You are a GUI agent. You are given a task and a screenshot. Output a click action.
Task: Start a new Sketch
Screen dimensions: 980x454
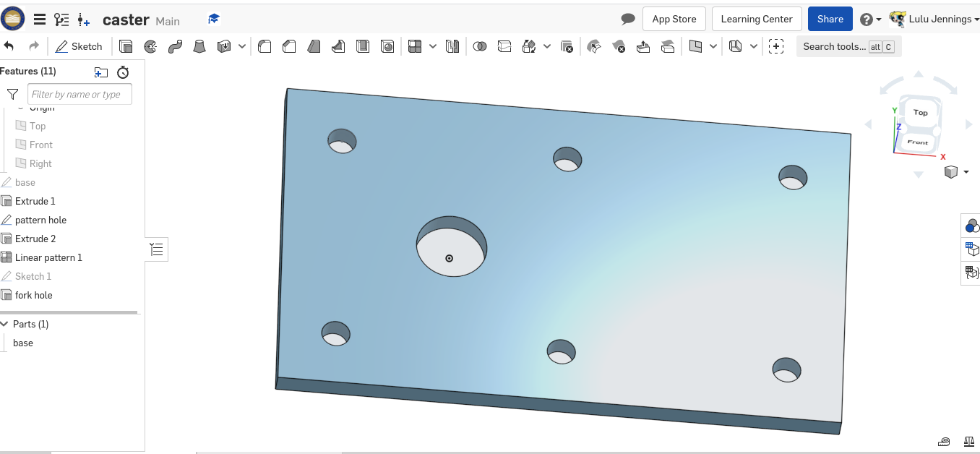[x=79, y=46]
